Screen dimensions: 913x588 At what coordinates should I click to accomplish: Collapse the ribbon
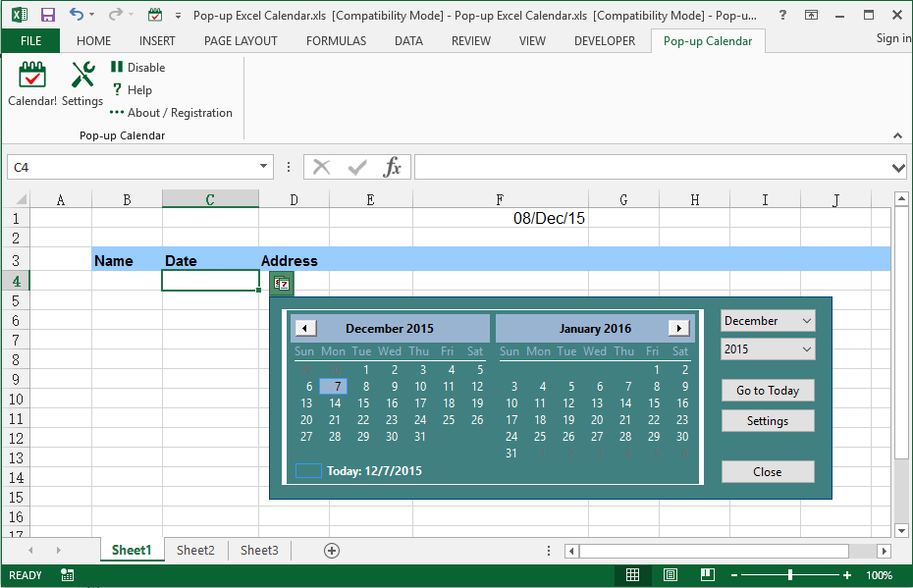click(x=898, y=135)
